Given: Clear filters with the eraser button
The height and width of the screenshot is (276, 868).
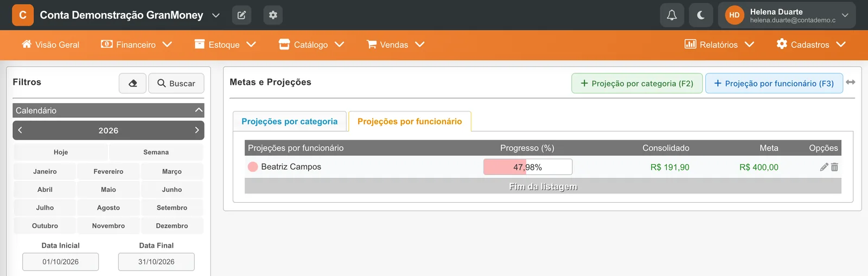Looking at the screenshot, I should point(133,83).
